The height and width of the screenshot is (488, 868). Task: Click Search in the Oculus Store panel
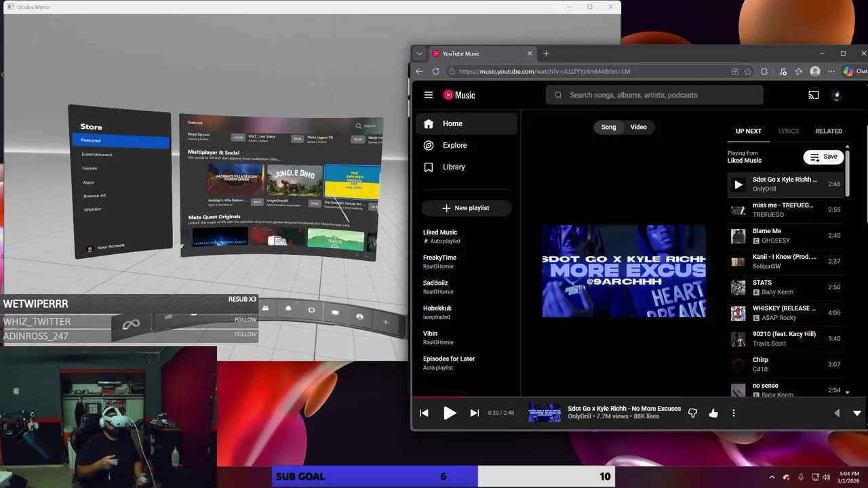click(x=366, y=125)
